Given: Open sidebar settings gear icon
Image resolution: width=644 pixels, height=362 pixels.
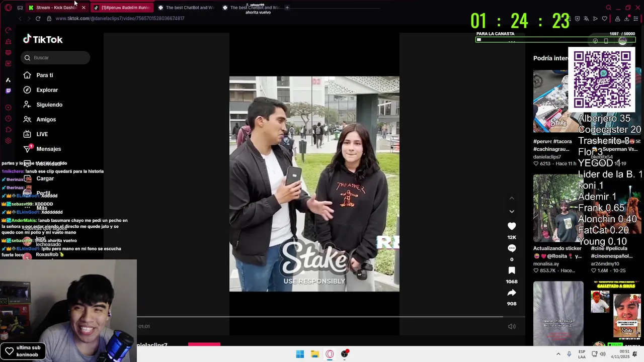Looking at the screenshot, I should (x=8, y=142).
